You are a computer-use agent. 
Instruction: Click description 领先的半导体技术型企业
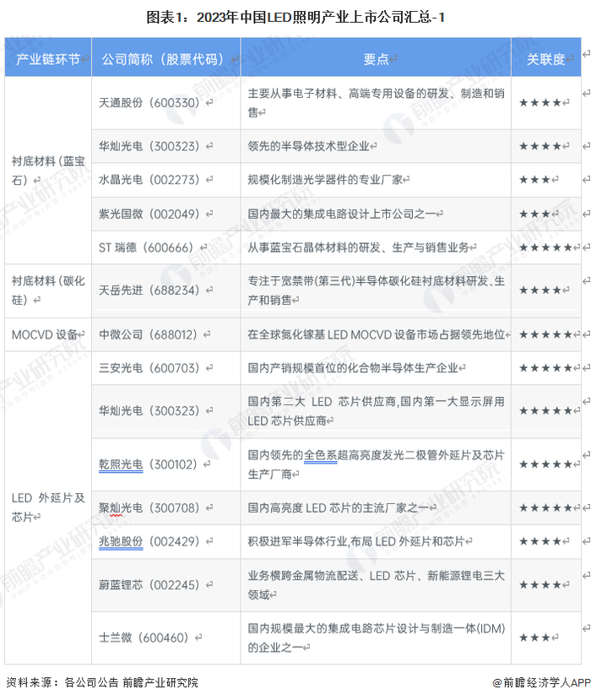click(309, 146)
